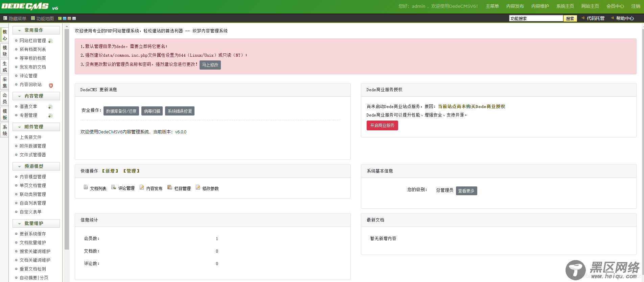644x282 pixels.
Task: Click the red clear icon beside 内容回收站
Action: pyautogui.click(x=51, y=85)
